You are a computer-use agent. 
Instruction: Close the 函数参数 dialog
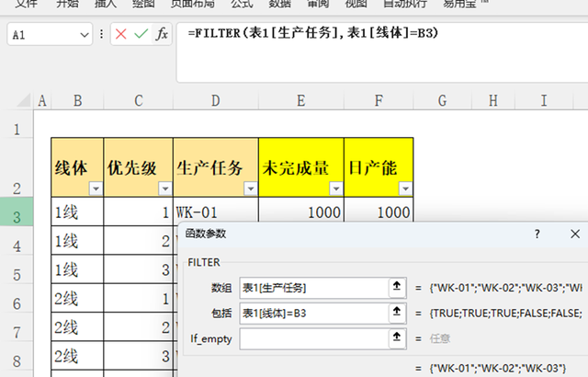[x=575, y=234]
